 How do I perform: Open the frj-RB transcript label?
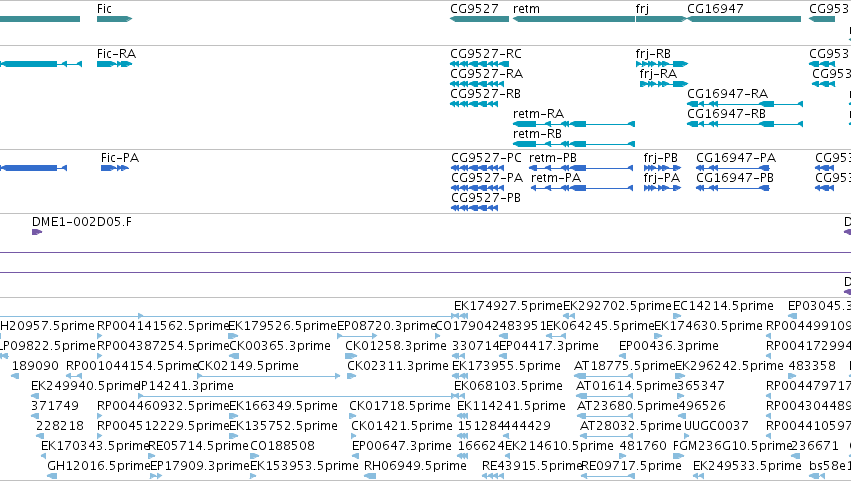coord(653,54)
